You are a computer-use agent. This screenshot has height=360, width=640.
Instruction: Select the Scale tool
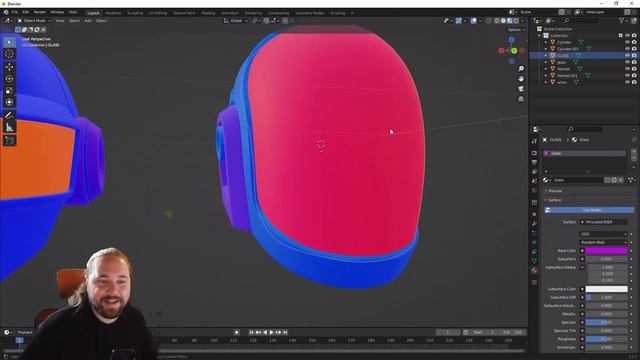(x=9, y=91)
